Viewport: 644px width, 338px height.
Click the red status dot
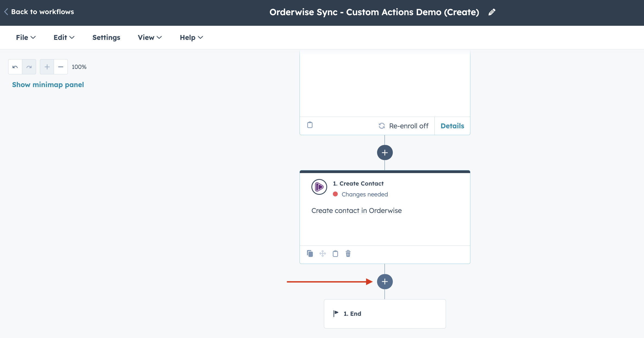335,194
